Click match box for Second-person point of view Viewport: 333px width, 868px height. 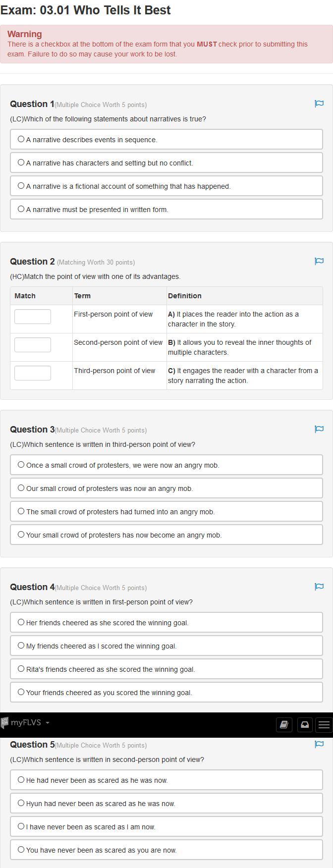[33, 345]
